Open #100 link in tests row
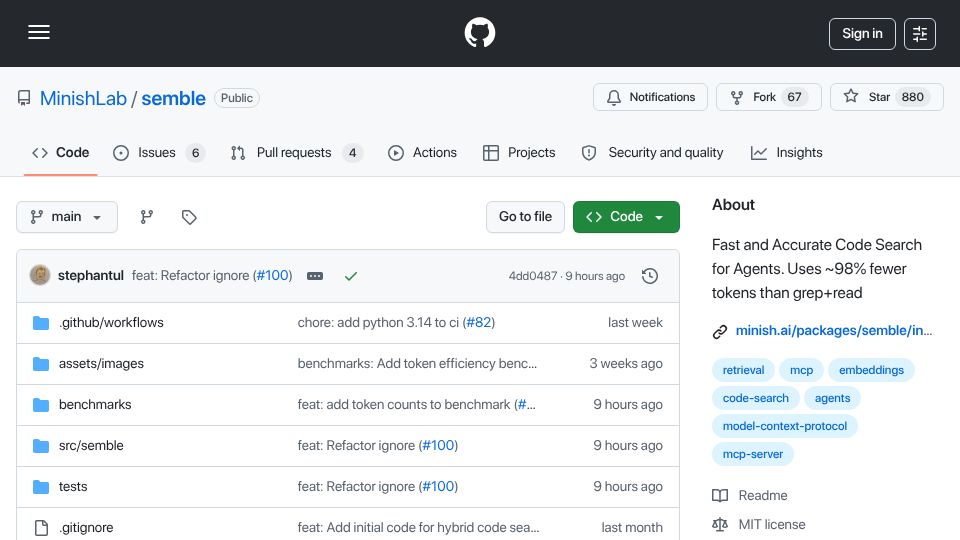Screen dimensions: 960x540 tap(438, 487)
